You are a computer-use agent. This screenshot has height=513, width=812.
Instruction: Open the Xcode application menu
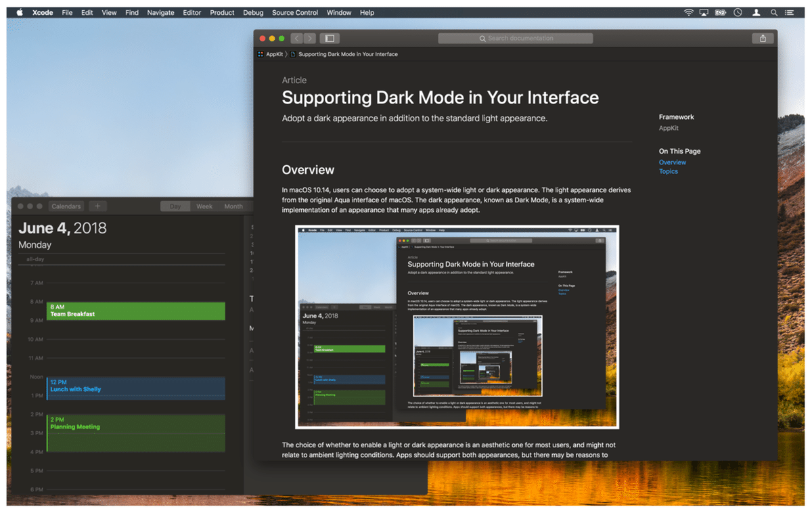43,13
